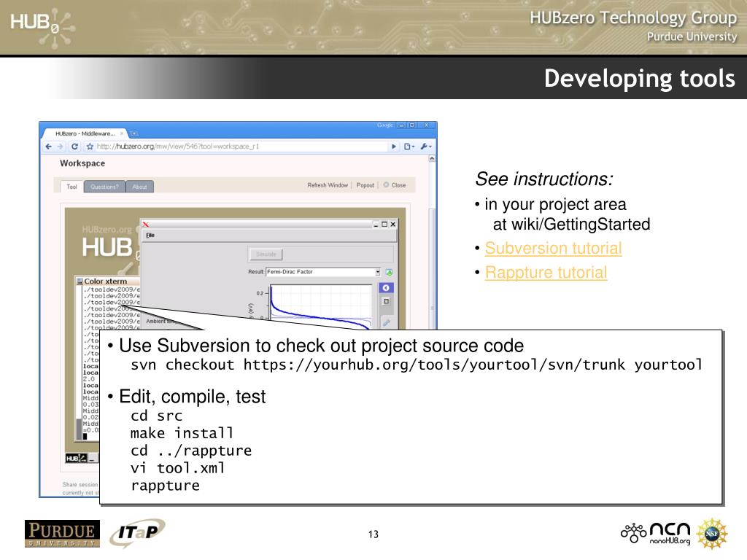The height and width of the screenshot is (560, 747).
Task: Click the 'vi tool.xml' command text
Action: click(177, 467)
